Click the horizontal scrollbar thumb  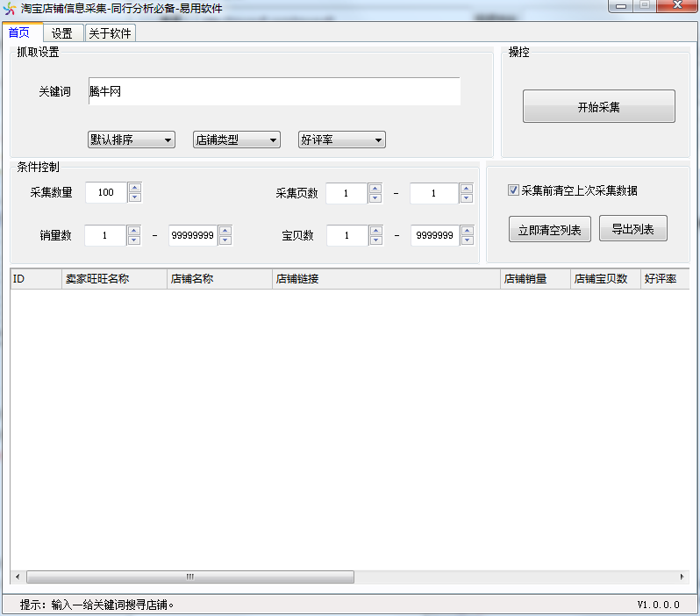pos(190,577)
